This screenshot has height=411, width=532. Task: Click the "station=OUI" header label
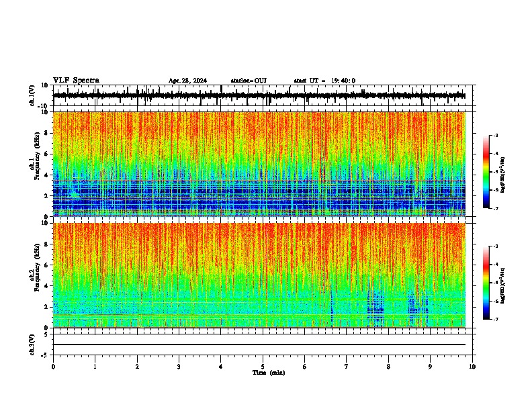(249, 81)
